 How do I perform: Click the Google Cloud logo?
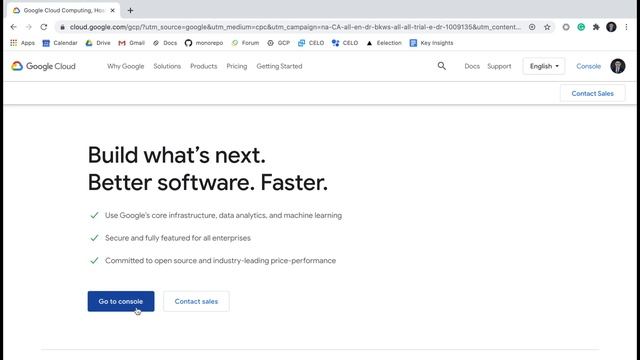pos(43,66)
